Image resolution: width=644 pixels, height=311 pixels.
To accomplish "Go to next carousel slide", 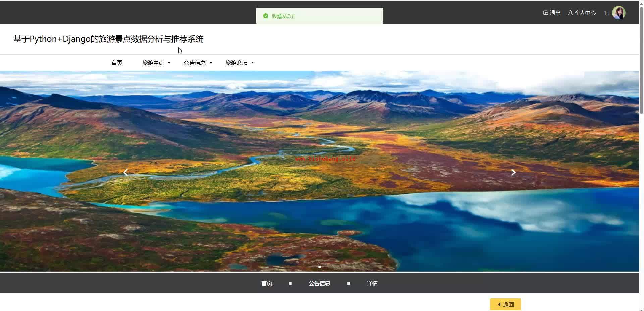I will click(513, 172).
